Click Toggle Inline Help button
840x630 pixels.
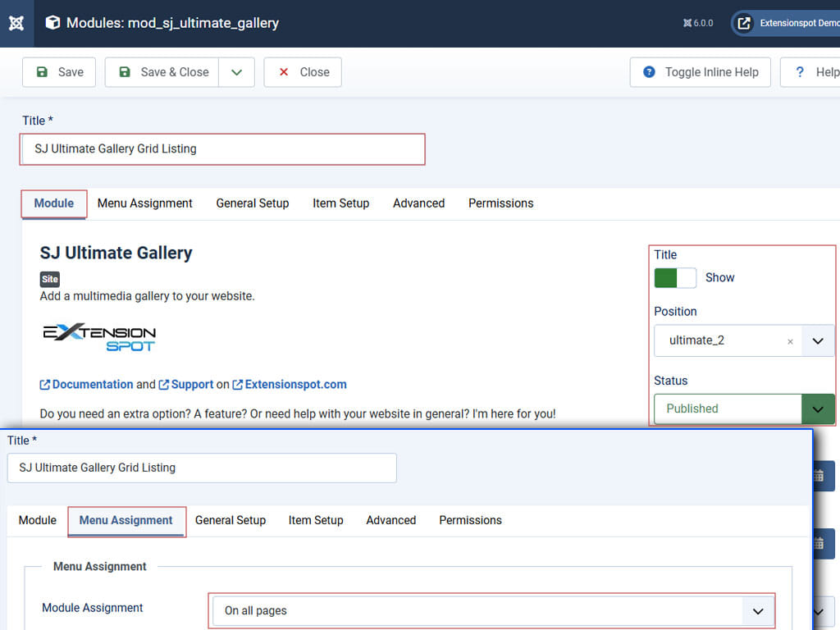coord(701,72)
